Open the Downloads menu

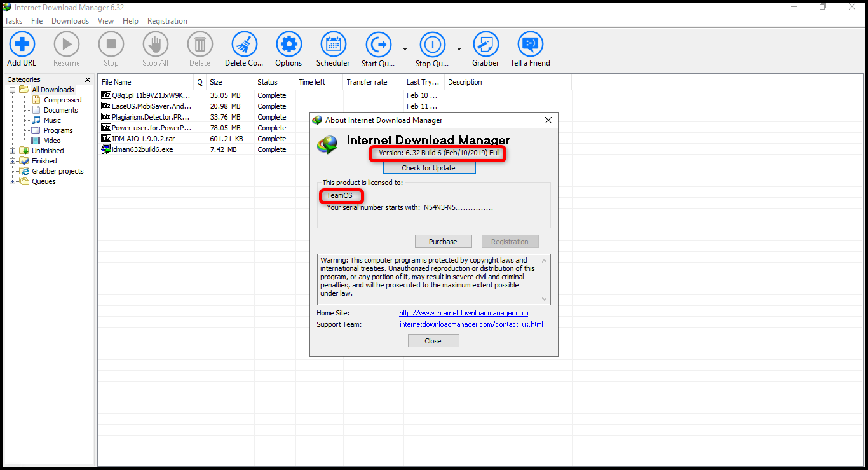pos(70,21)
